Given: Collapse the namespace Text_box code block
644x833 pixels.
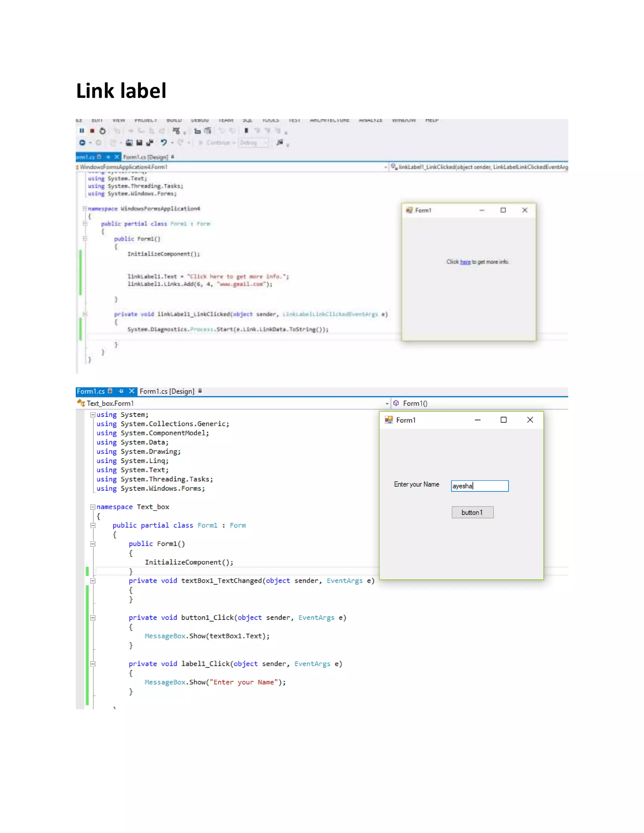Looking at the screenshot, I should 92,507.
